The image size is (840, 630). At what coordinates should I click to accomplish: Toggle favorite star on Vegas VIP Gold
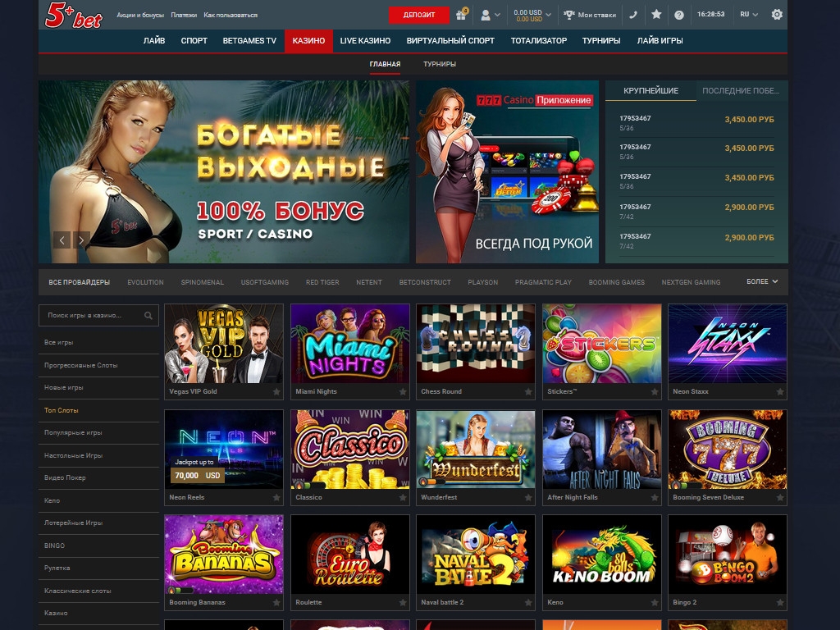276,392
